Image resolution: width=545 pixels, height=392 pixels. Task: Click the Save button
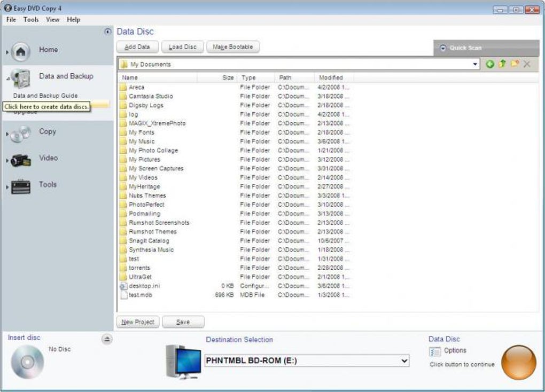point(183,322)
